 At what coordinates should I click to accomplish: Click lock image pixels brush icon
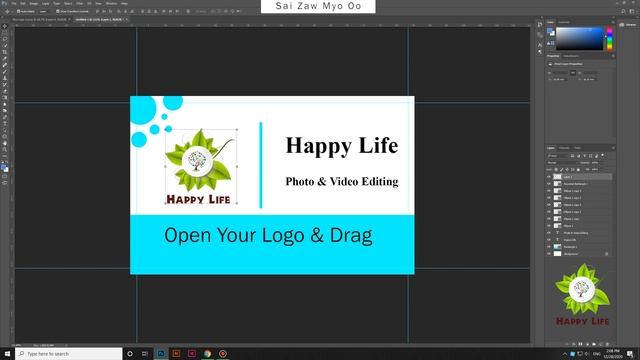(562, 169)
